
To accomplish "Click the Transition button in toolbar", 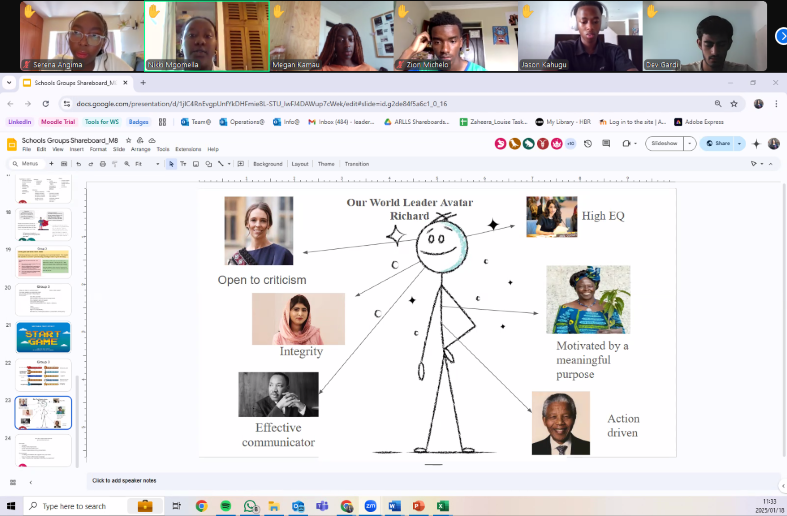I will [356, 163].
